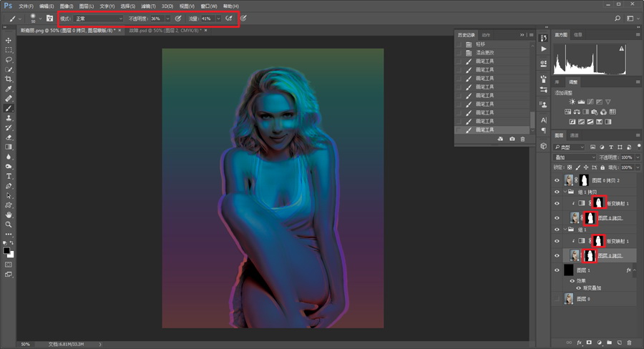
Task: Select the Crop tool
Action: coord(8,79)
